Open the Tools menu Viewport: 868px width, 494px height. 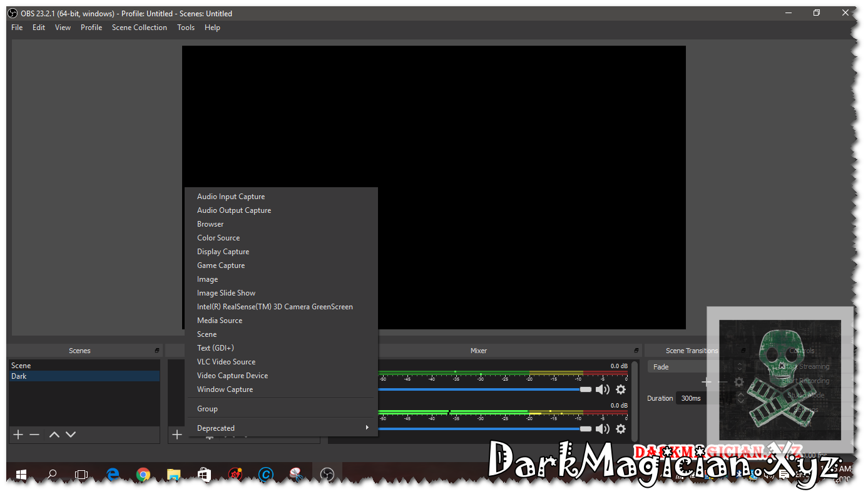pyautogui.click(x=186, y=28)
